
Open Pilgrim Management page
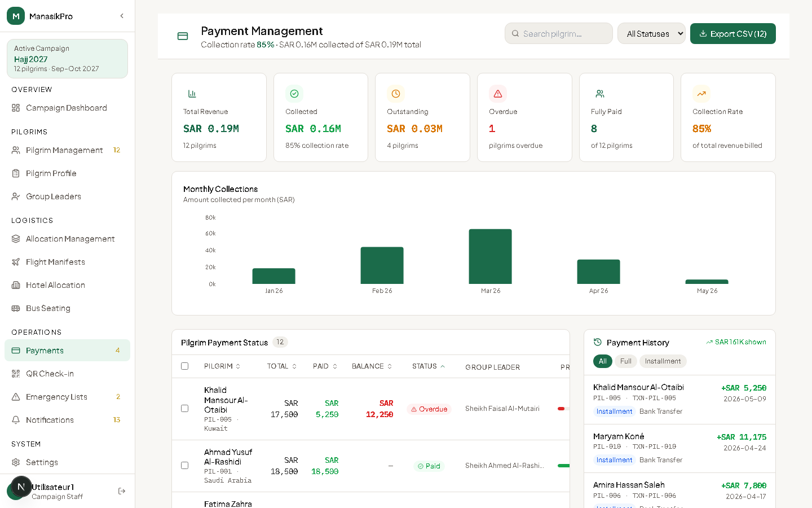click(x=67, y=150)
